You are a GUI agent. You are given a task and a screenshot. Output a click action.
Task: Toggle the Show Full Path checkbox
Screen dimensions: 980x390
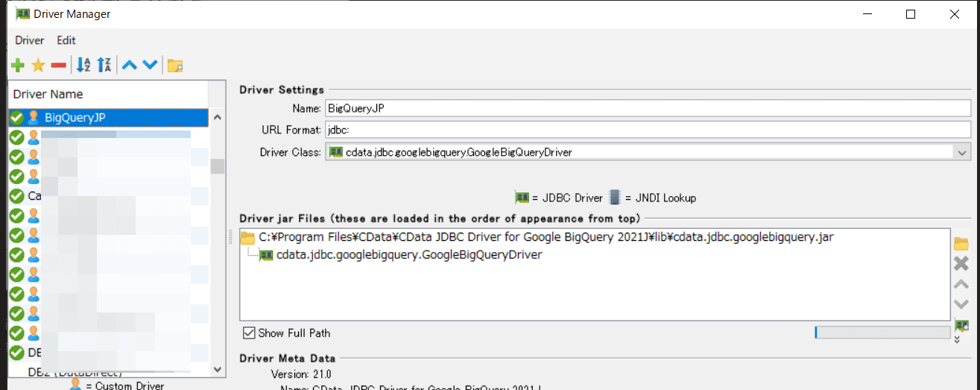click(249, 333)
